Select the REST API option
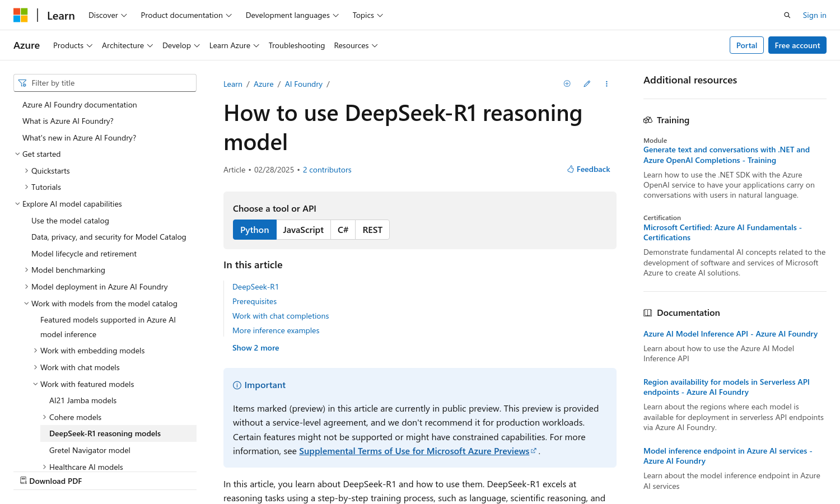 (372, 230)
